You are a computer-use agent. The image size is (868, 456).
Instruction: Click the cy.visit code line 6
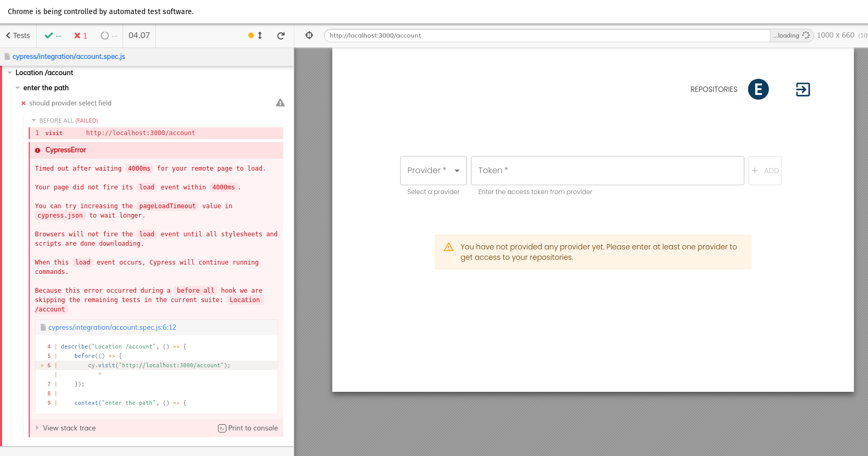click(156, 365)
